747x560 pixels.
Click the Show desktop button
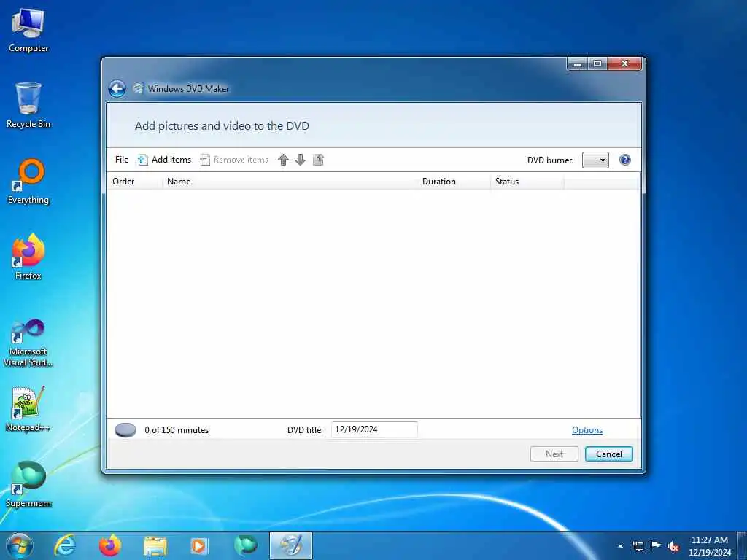pyautogui.click(x=742, y=545)
